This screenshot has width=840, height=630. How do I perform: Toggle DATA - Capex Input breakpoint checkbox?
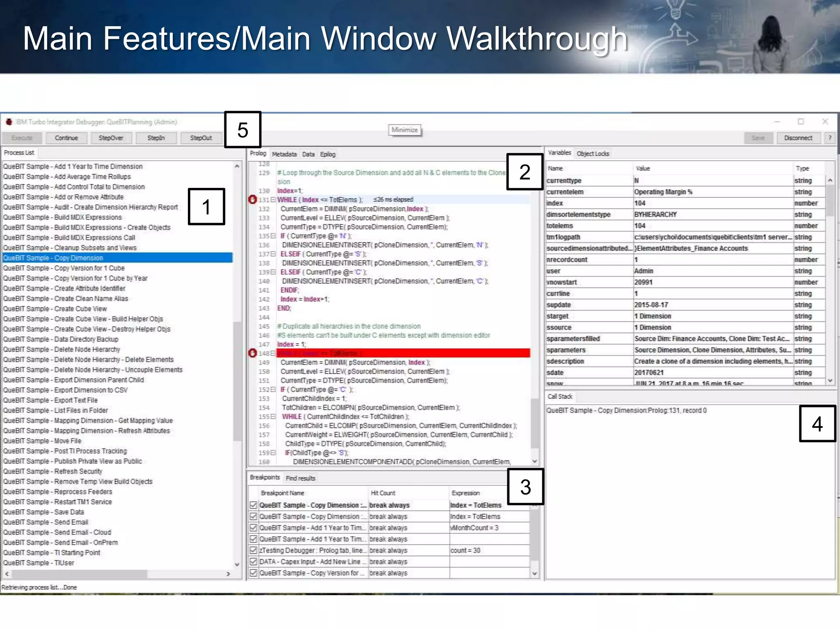pyautogui.click(x=253, y=562)
